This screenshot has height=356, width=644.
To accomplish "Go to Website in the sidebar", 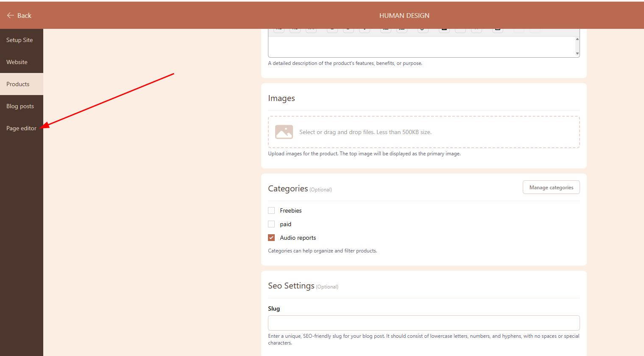I will [17, 62].
